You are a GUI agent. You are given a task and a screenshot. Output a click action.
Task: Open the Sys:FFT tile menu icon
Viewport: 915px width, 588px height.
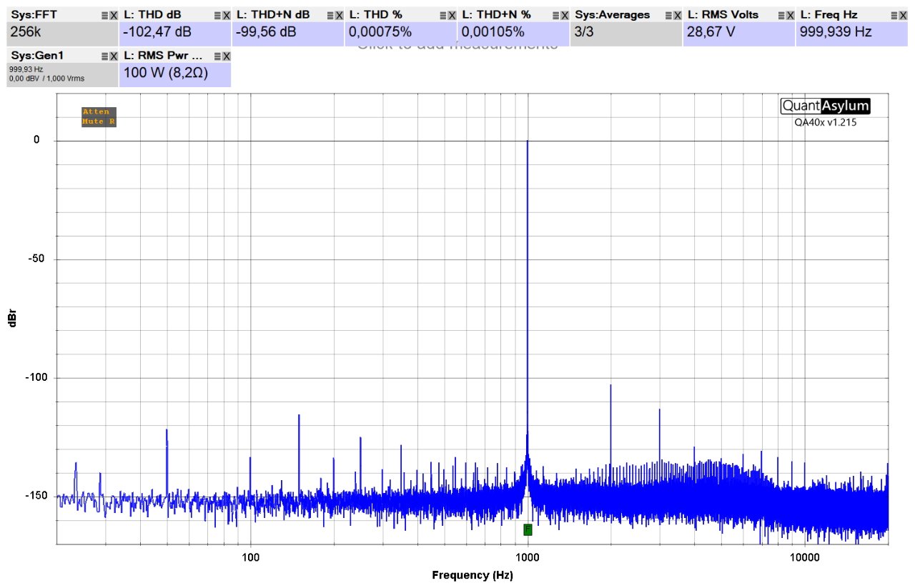coord(104,15)
